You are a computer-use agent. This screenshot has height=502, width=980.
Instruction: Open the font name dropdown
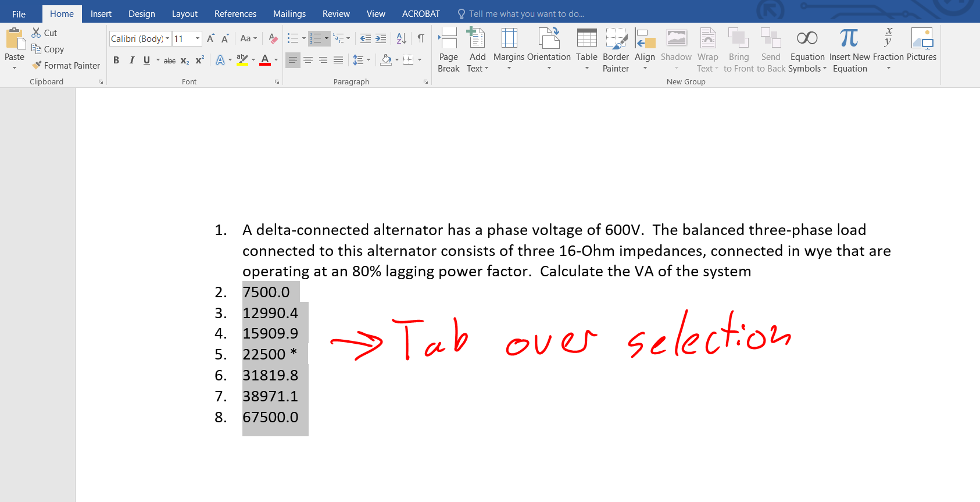point(167,38)
